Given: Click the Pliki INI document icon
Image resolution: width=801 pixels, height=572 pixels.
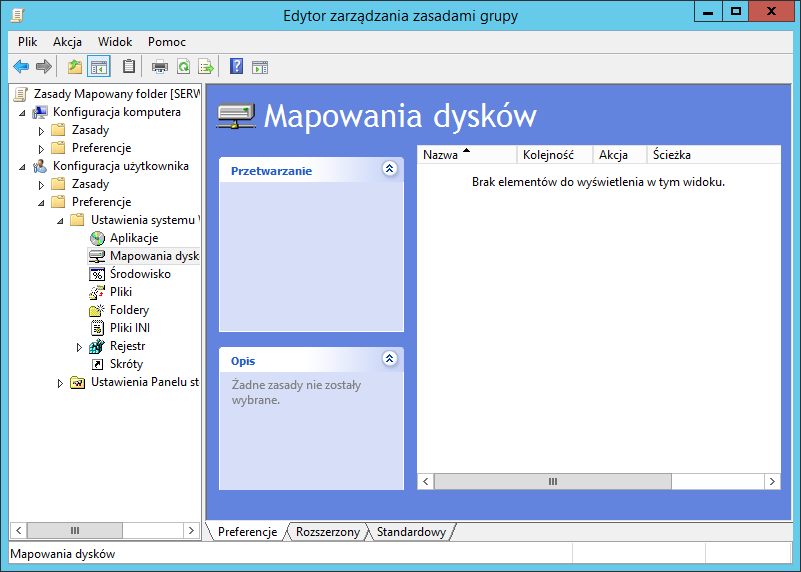Looking at the screenshot, I should click(x=97, y=328).
